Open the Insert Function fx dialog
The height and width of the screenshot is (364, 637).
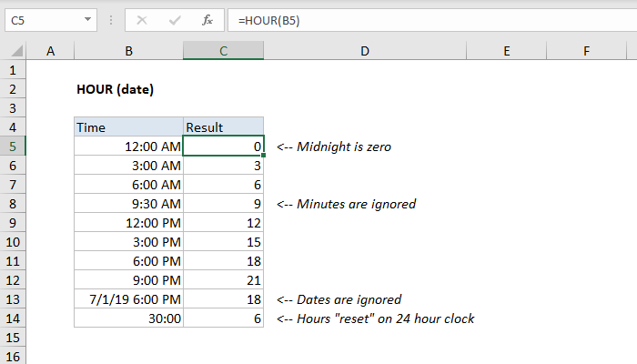point(207,20)
